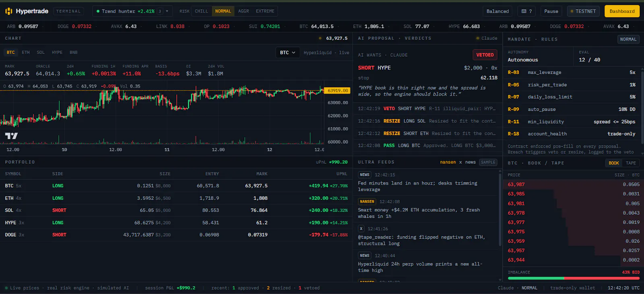
Task: Open the RESIZE LONG SOL verdict entry
Action: click(427, 121)
